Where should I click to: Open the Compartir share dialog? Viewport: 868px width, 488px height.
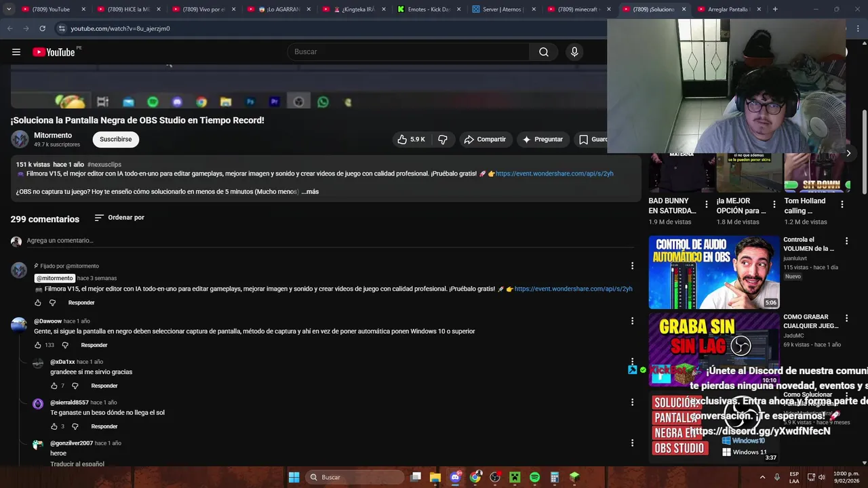(485, 140)
